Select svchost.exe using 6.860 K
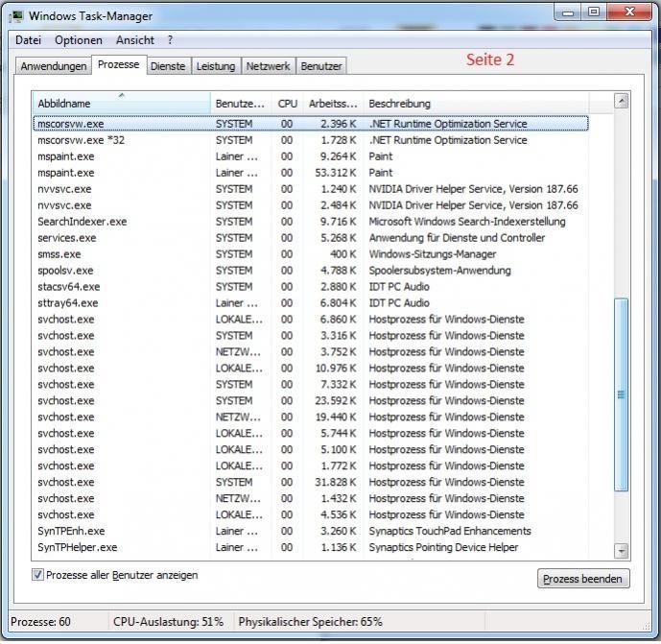Viewport: 661px width, 644px height. (311, 320)
